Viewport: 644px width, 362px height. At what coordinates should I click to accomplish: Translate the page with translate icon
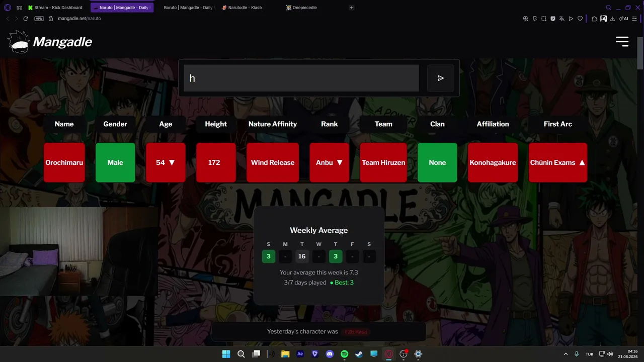click(x=562, y=19)
